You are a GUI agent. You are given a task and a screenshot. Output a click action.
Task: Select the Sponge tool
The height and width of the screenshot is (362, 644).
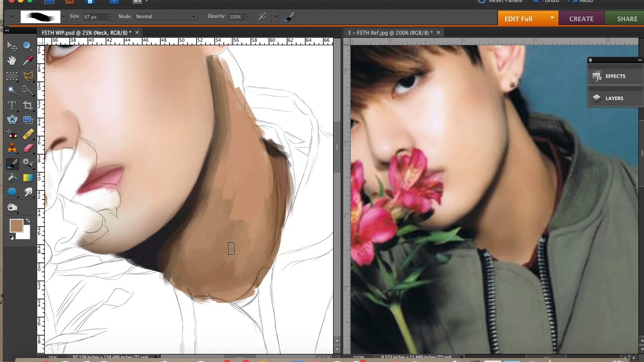coord(12,207)
